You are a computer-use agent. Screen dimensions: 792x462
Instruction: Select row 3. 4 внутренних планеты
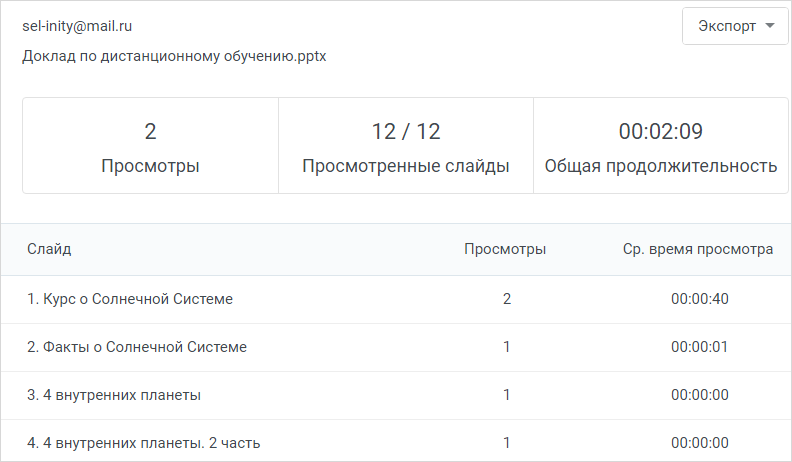pyautogui.click(x=396, y=395)
